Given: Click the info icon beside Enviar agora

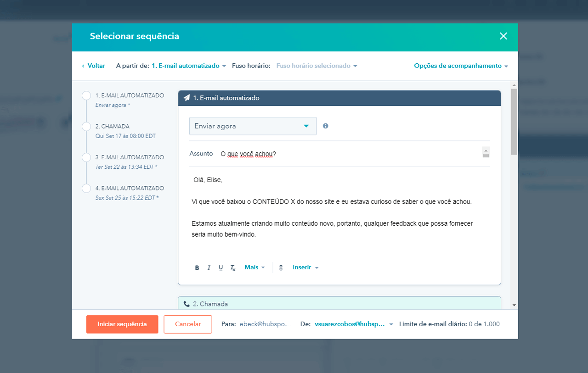Looking at the screenshot, I should 325,126.
